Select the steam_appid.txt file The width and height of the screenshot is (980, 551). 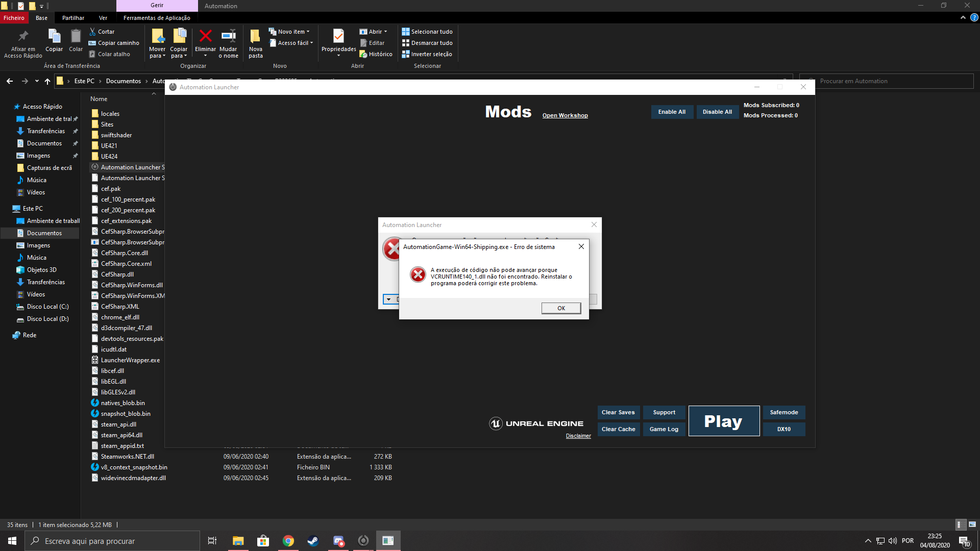(x=122, y=446)
